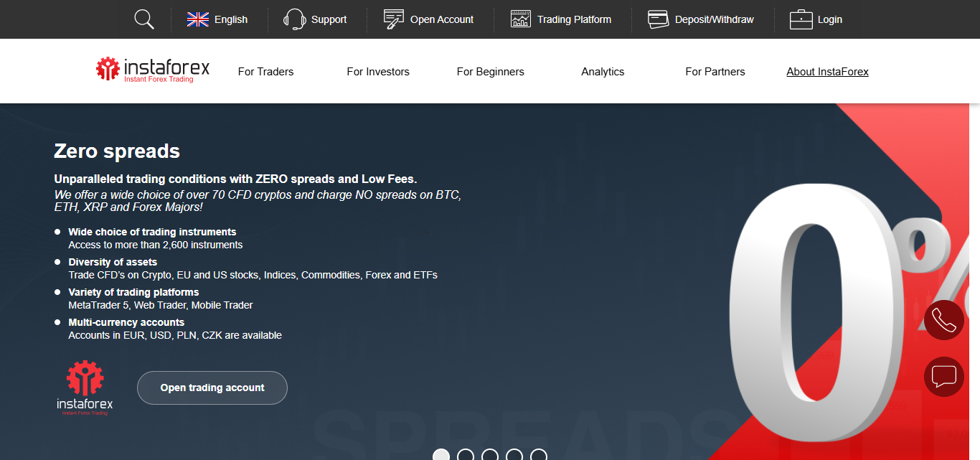Go to Trading Platform
This screenshot has height=460, width=980.
coord(575,19)
